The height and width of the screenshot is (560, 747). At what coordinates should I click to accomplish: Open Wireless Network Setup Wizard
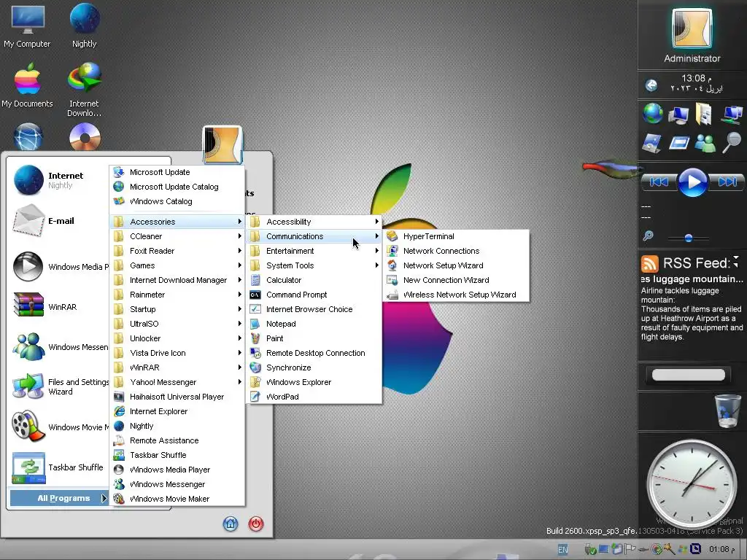[455, 295]
